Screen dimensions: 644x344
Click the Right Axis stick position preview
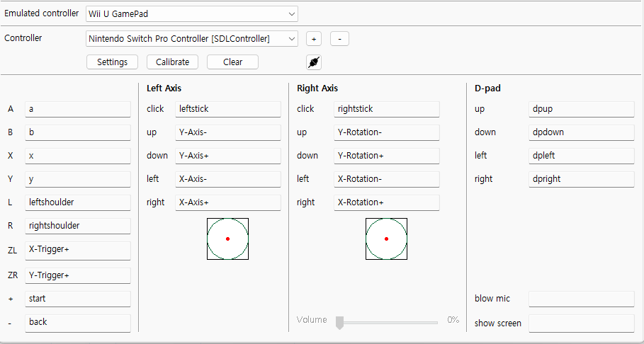pyautogui.click(x=386, y=239)
